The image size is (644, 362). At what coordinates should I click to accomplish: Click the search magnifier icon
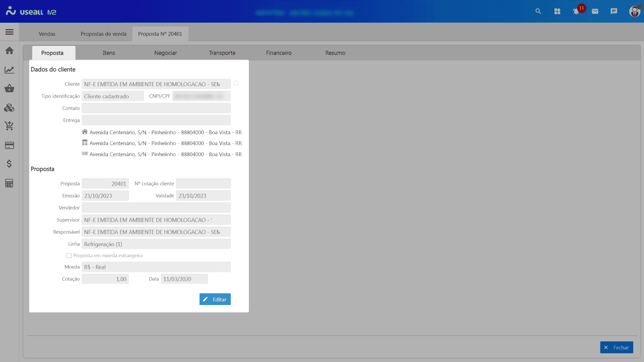[538, 11]
